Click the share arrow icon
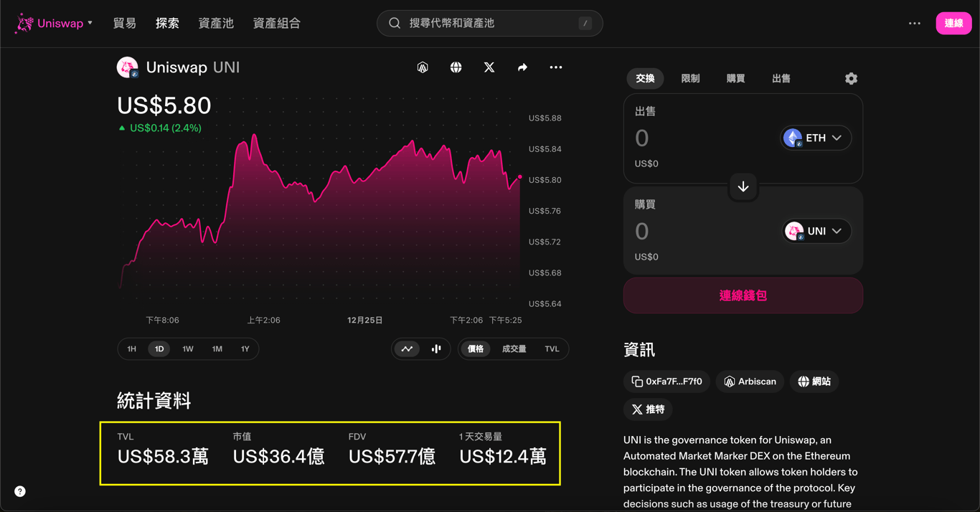The width and height of the screenshot is (980, 512). 522,67
